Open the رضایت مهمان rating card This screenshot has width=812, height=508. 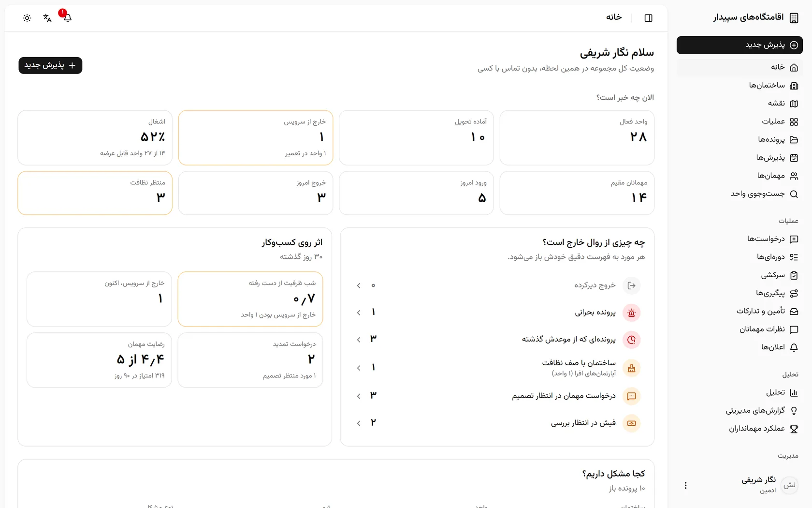point(99,360)
